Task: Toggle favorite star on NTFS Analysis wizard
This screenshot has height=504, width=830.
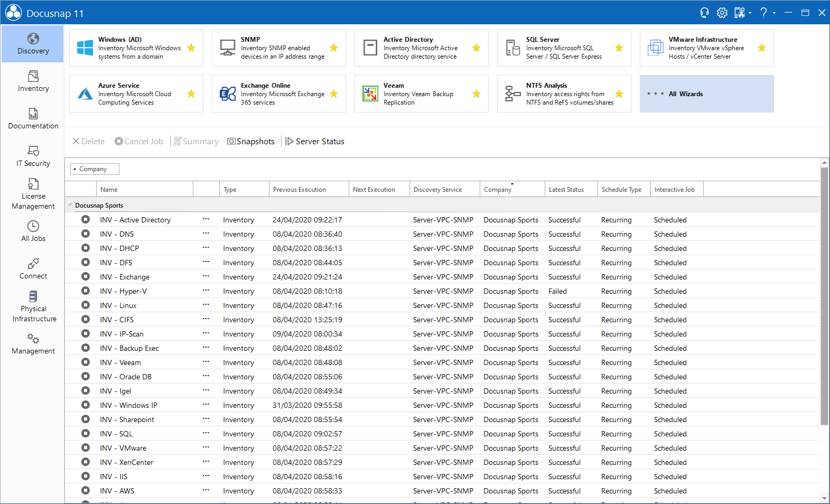Action: point(619,94)
